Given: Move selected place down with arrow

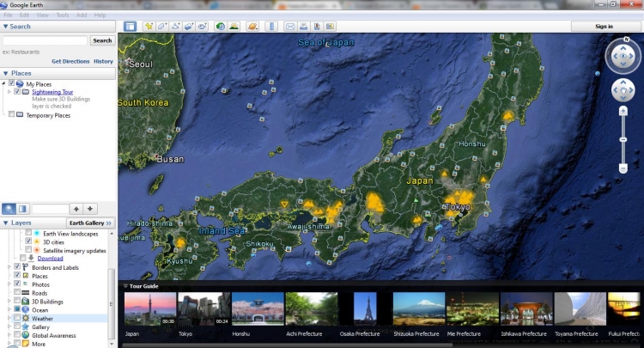Looking at the screenshot, I should click(x=90, y=209).
